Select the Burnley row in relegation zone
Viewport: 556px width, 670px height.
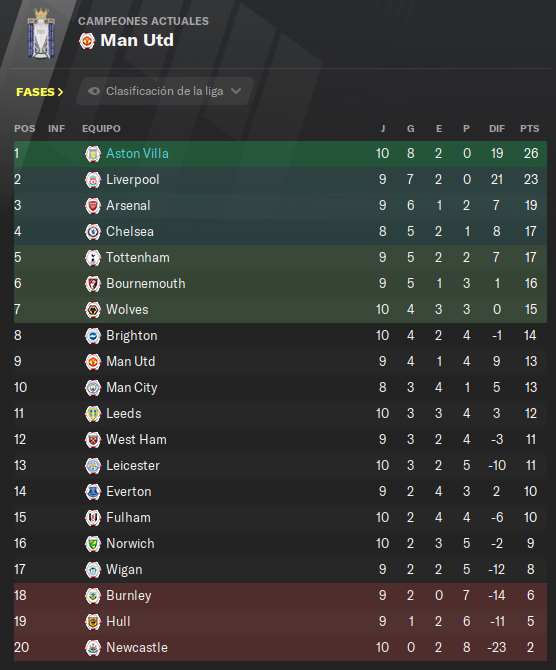280,596
